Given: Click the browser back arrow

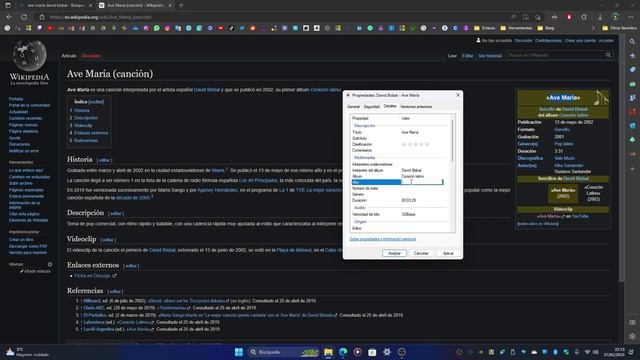Looking at the screenshot, I should coord(9,17).
